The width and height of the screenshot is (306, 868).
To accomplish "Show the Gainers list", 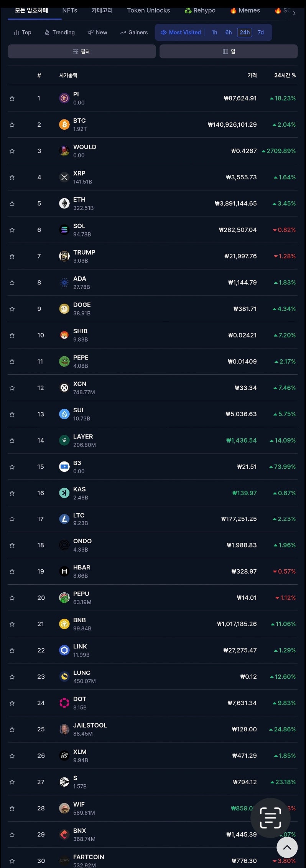I will click(x=134, y=33).
